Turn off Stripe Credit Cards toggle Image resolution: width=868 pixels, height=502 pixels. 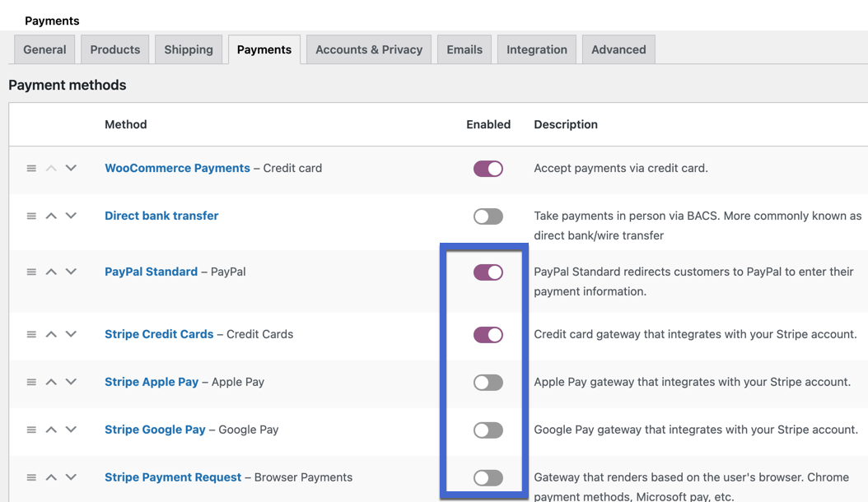point(488,335)
